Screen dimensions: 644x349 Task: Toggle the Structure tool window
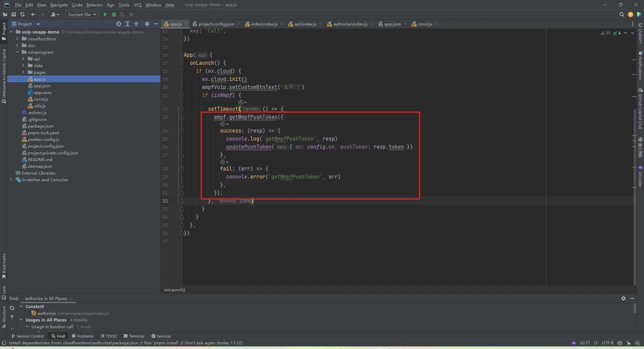pyautogui.click(x=4, y=317)
